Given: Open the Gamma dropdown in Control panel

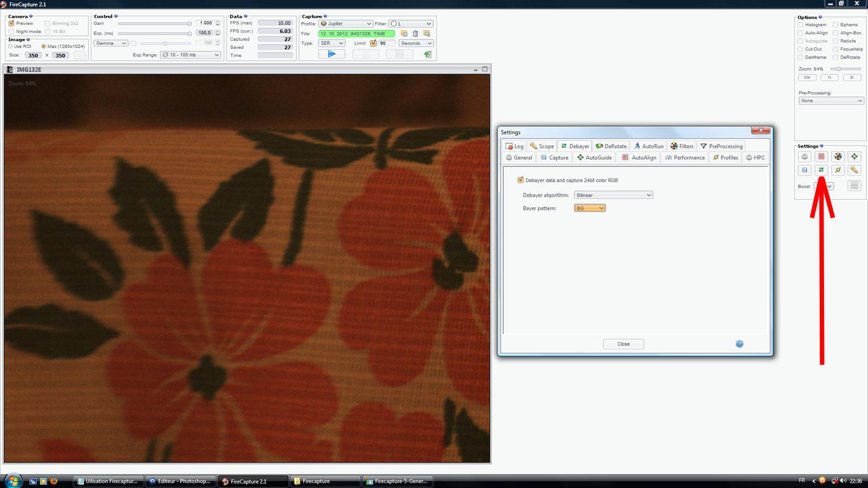Looking at the screenshot, I should [111, 43].
